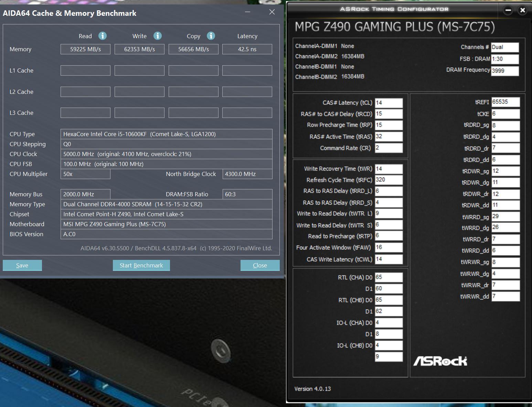This screenshot has height=407, width=532.
Task: Click the Motherboard MSI MPG Z490 field
Action: 167,224
